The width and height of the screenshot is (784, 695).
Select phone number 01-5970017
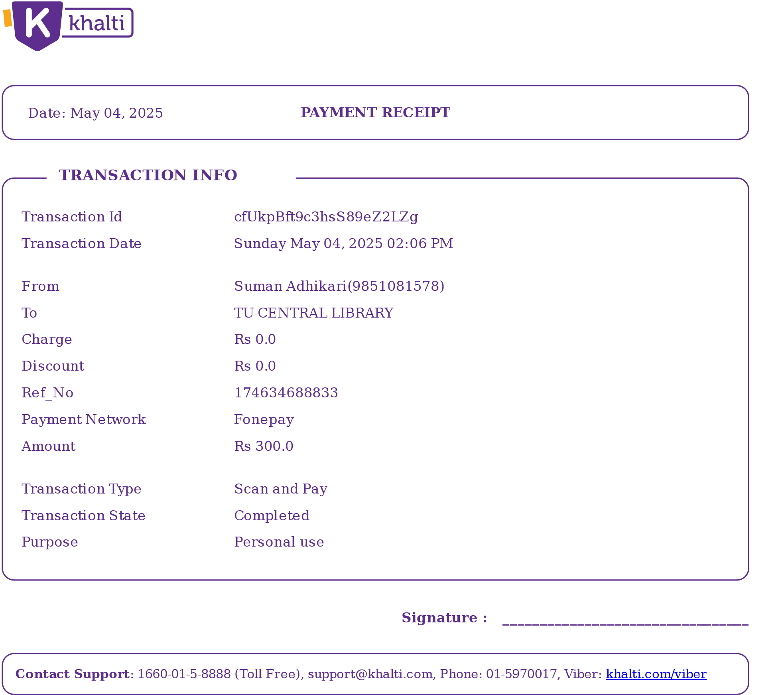pos(521,674)
